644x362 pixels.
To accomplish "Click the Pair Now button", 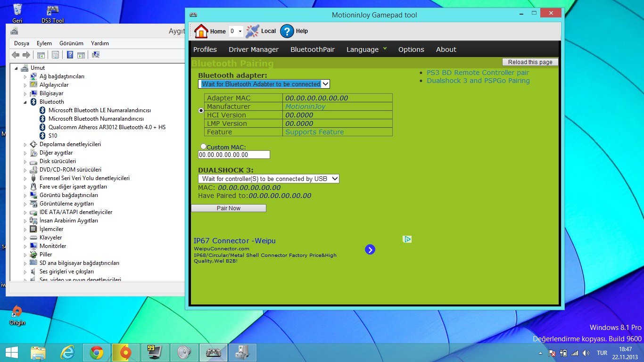I will pyautogui.click(x=229, y=208).
